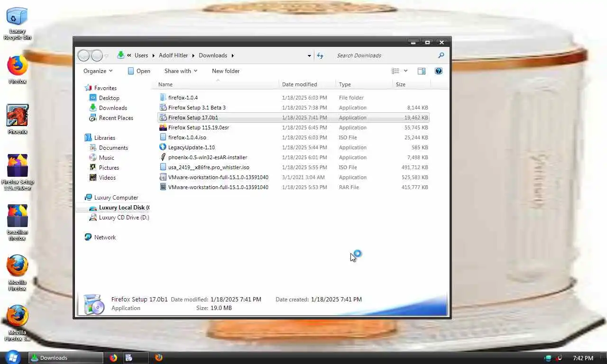Image resolution: width=607 pixels, height=364 pixels.
Task: Open the Luxury Recycle Bin desktop icon
Action: coord(17,23)
